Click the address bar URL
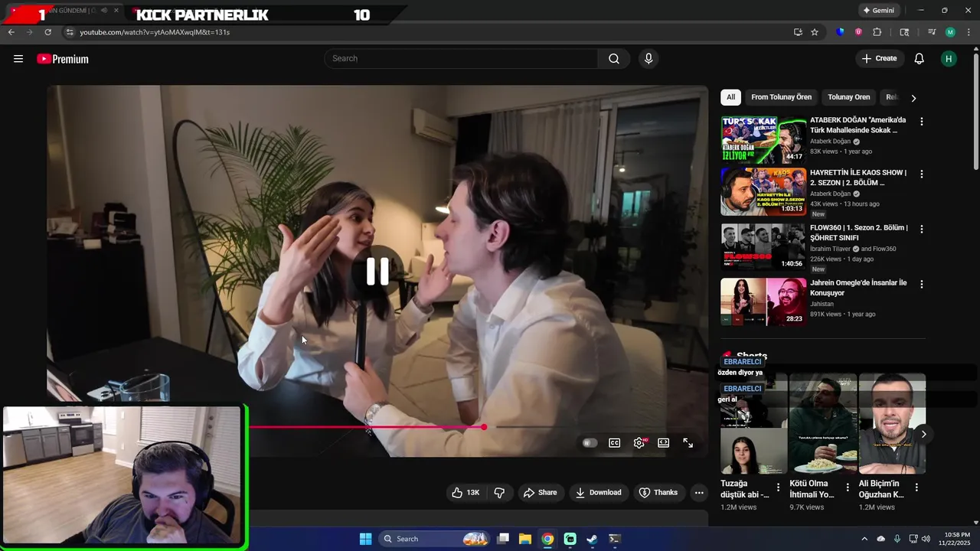Image resolution: width=980 pixels, height=551 pixels. [155, 32]
